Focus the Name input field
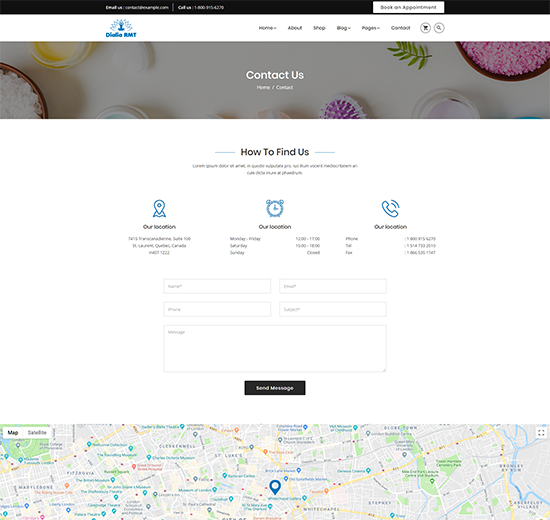The width and height of the screenshot is (550, 520). click(x=217, y=286)
